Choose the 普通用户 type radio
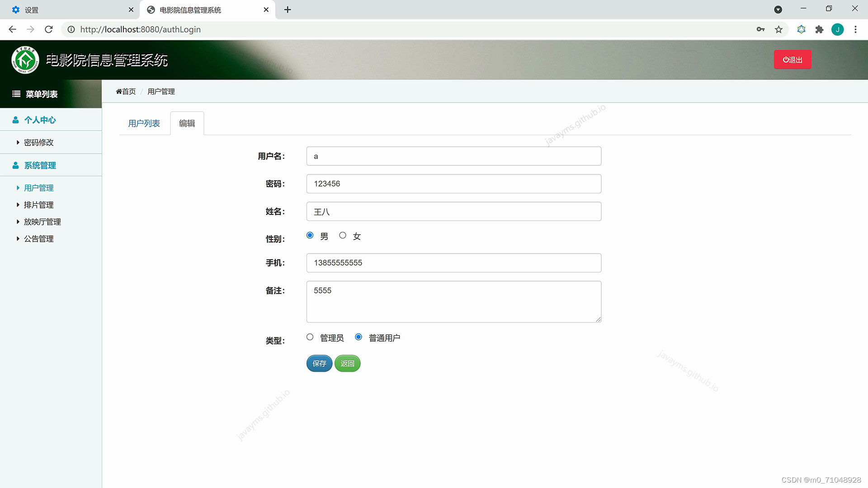 (359, 337)
